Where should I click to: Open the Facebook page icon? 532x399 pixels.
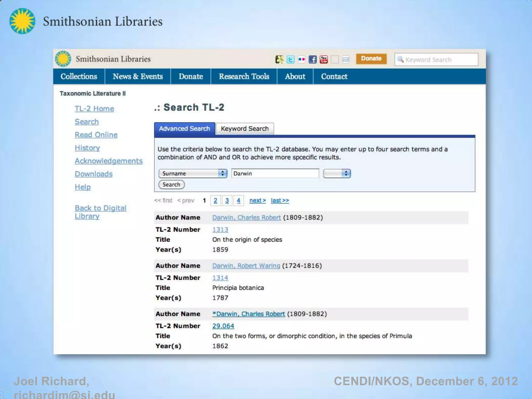click(x=312, y=59)
